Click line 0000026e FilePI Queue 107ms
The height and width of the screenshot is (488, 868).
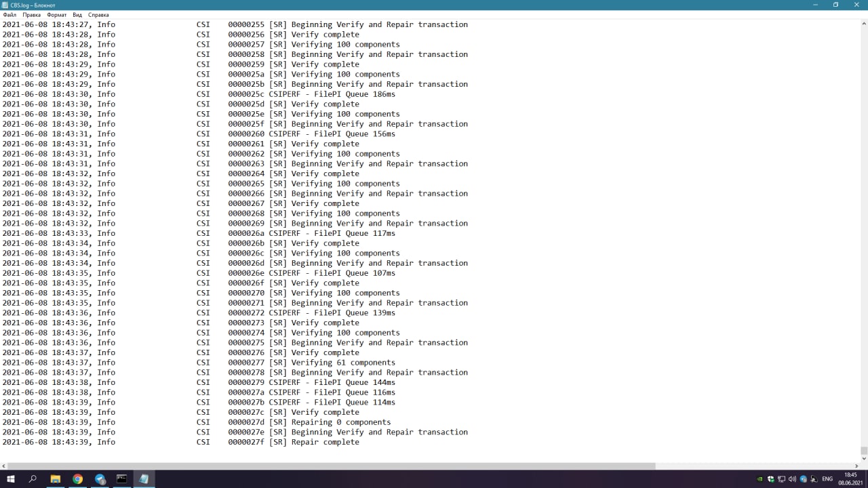[199, 273]
